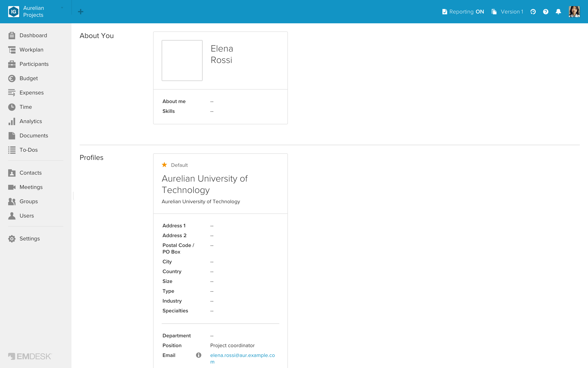This screenshot has height=368, width=588.
Task: Click the Settings gear icon
Action: point(12,239)
